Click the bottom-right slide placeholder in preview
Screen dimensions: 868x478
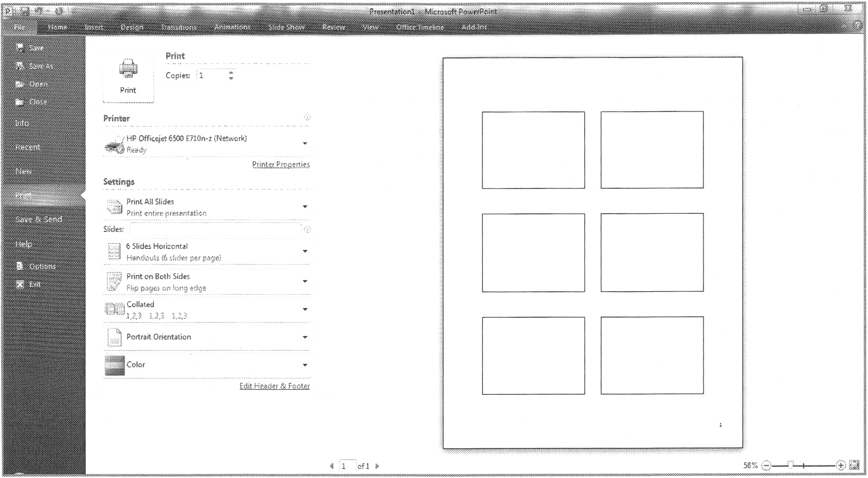(652, 355)
